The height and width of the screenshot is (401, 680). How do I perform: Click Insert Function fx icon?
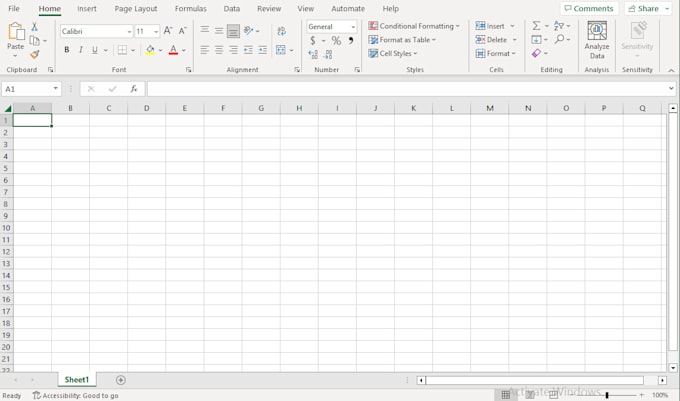click(x=134, y=89)
